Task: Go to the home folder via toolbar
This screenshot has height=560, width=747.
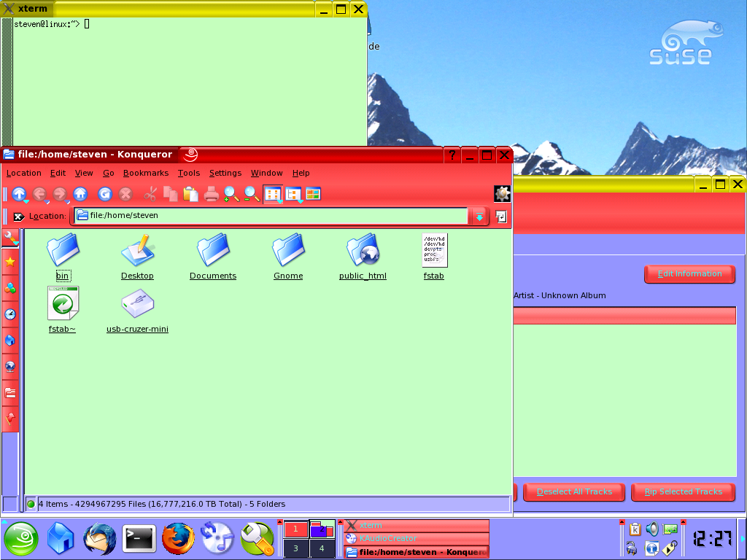Action: pos(80,193)
